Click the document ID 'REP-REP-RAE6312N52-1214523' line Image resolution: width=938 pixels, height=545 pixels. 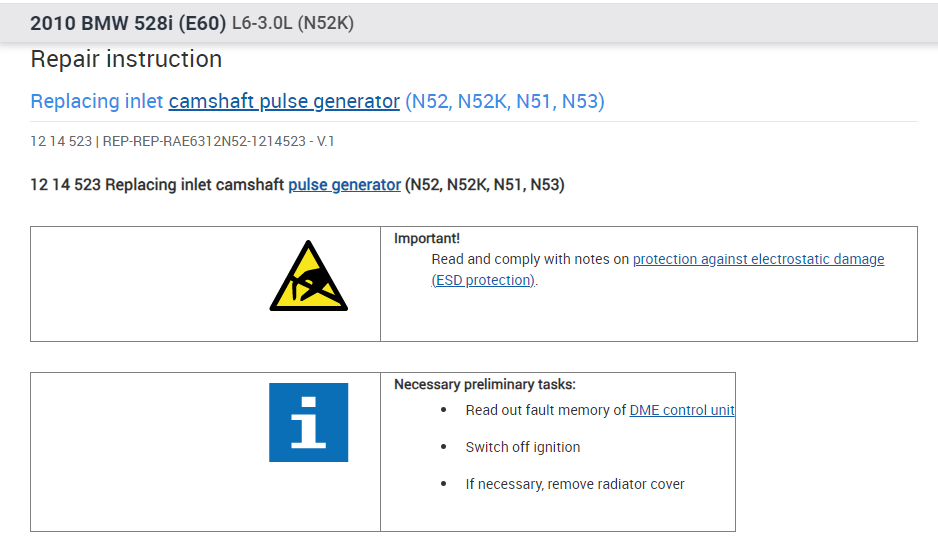[x=182, y=141]
